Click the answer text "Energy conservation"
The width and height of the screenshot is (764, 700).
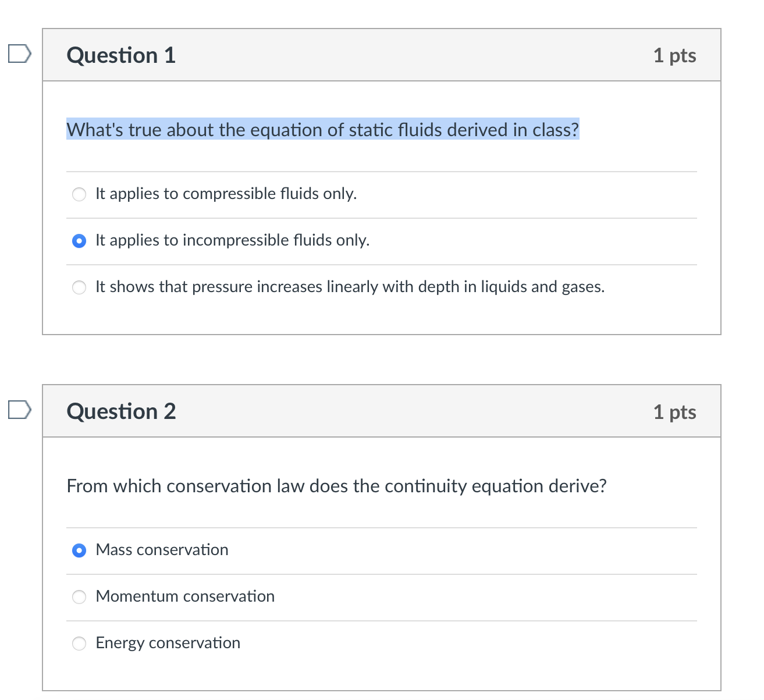pyautogui.click(x=168, y=642)
